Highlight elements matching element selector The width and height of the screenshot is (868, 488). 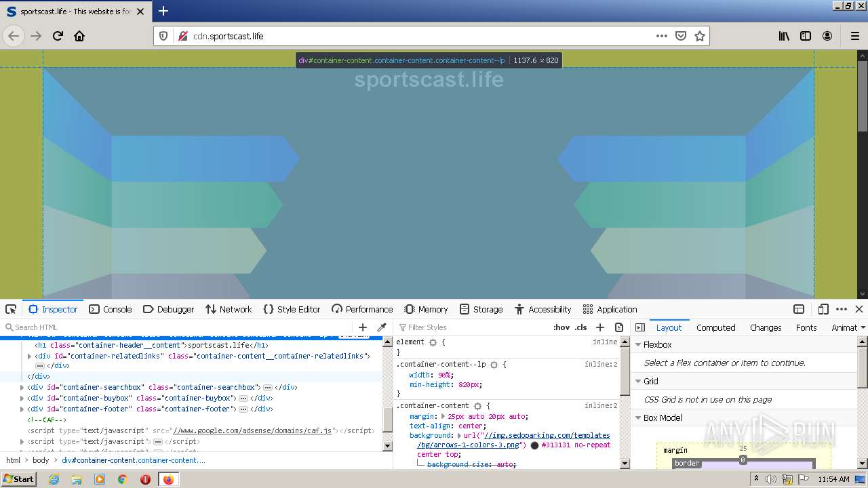tap(433, 342)
